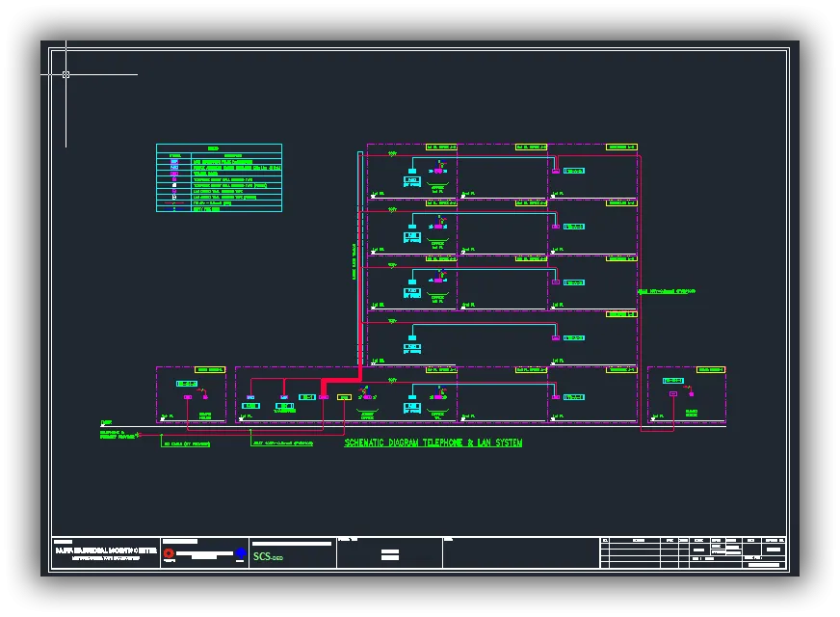Screen dimensions: 840x617
Task: Click the white project name in the title block
Action: 106,551
